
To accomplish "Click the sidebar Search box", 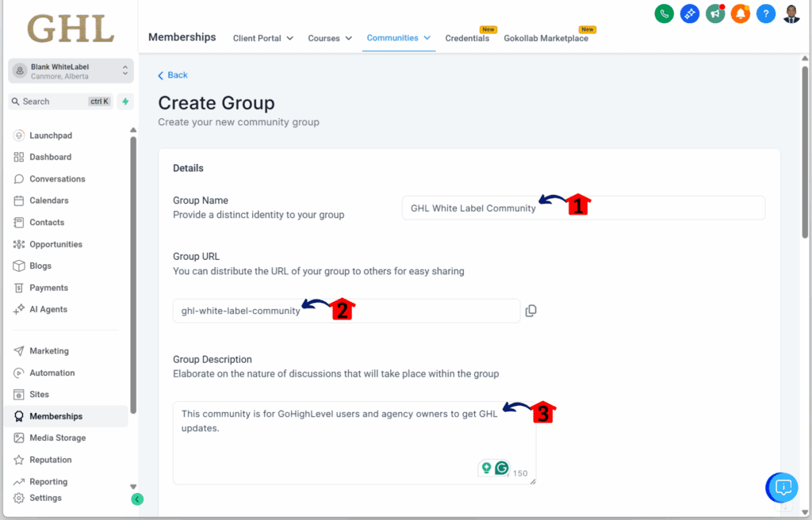I will pos(60,101).
